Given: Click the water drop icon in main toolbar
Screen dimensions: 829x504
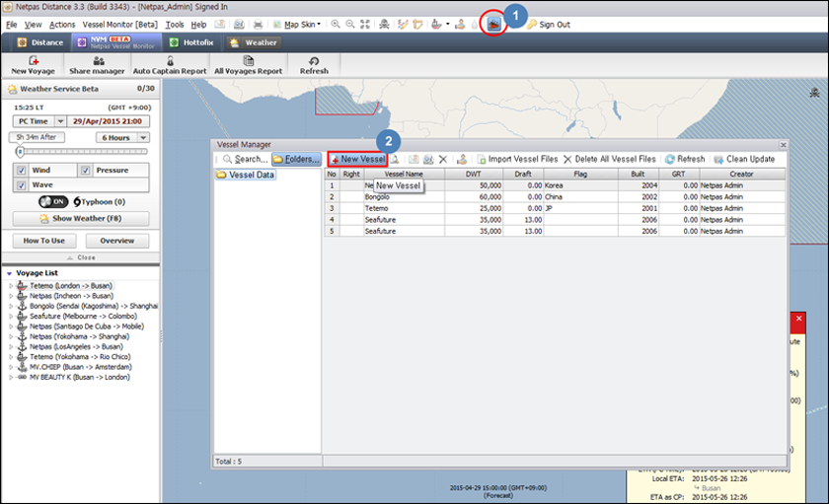Looking at the screenshot, I should 475,25.
